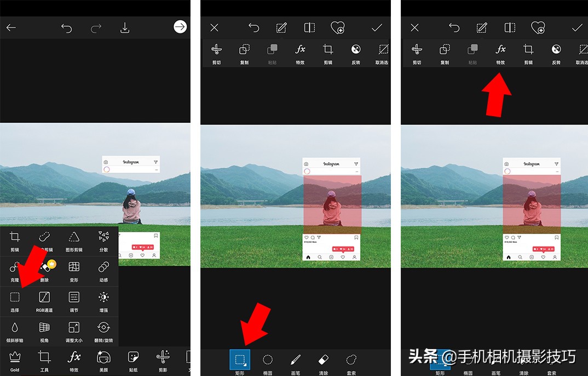This screenshot has height=376, width=588.
Task: Close the selection editor in middle screen
Action: (x=214, y=27)
